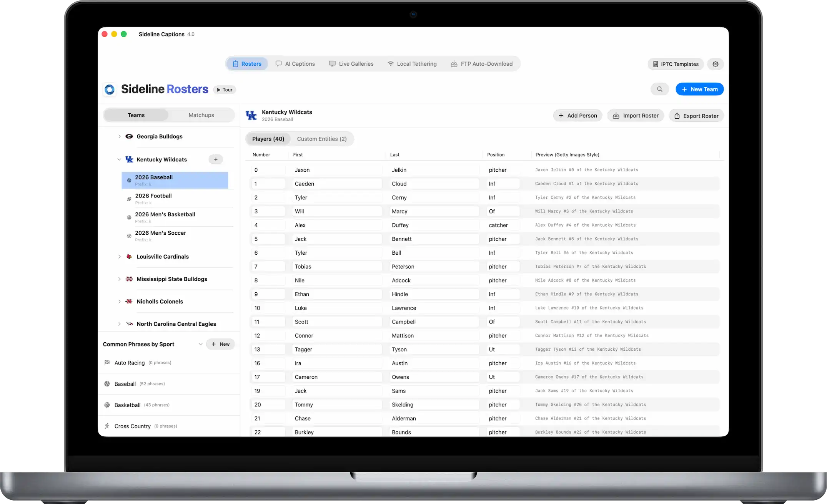
Task: Click the North Carolina Central Eagles logo
Action: pos(129,324)
